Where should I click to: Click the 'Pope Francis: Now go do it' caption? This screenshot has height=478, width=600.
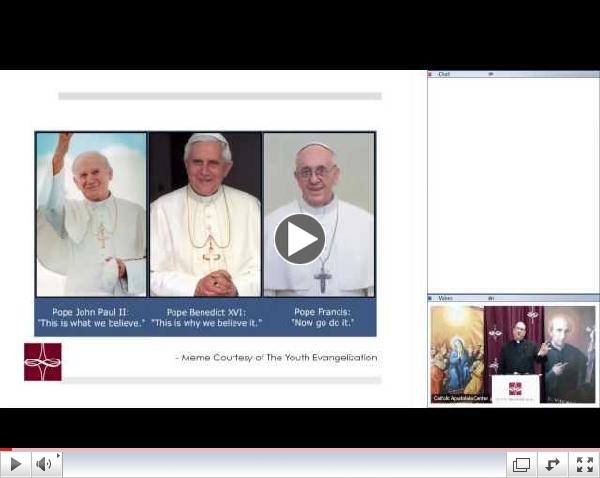322,317
